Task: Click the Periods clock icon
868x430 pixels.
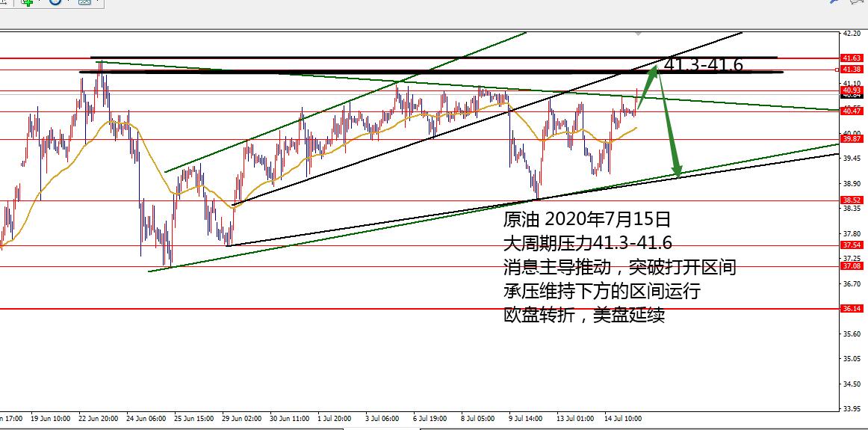Action: (55, 3)
